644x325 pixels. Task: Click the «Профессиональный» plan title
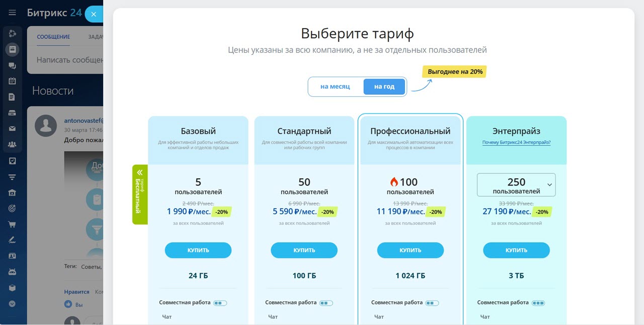click(x=411, y=131)
